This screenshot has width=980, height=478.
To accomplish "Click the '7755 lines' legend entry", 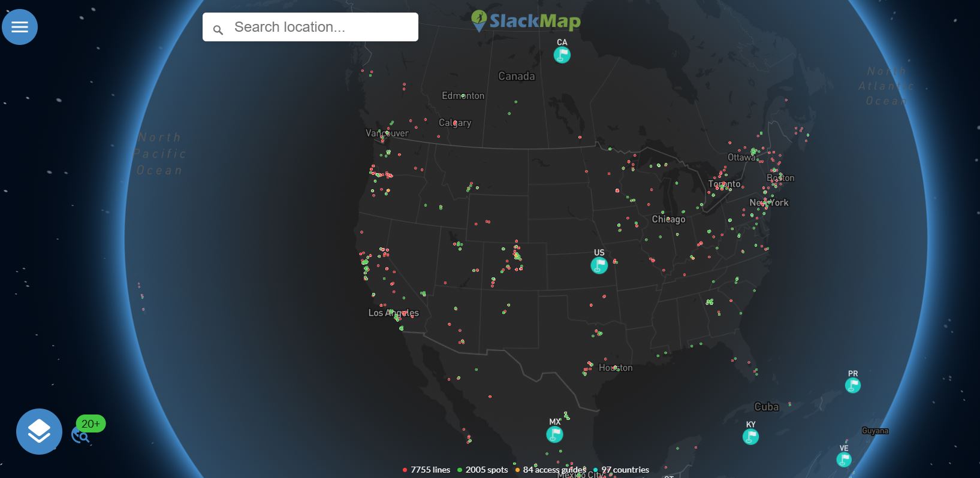I will tap(427, 470).
